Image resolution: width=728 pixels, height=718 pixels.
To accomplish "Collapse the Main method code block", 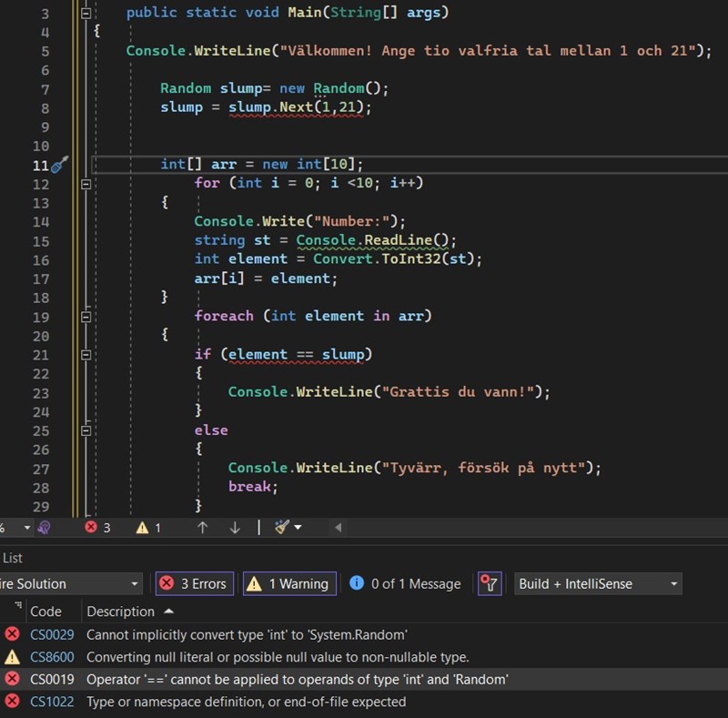I will (86, 14).
